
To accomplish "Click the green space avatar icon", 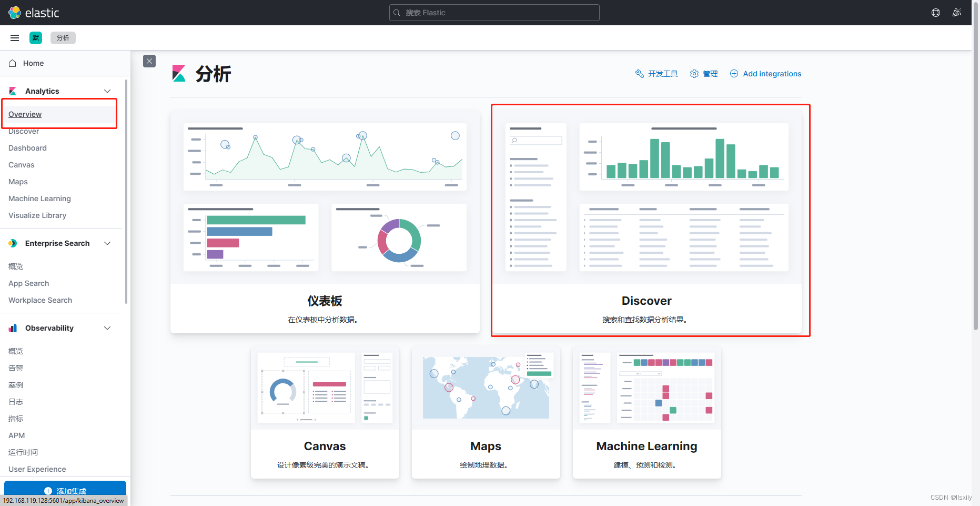I will (36, 38).
